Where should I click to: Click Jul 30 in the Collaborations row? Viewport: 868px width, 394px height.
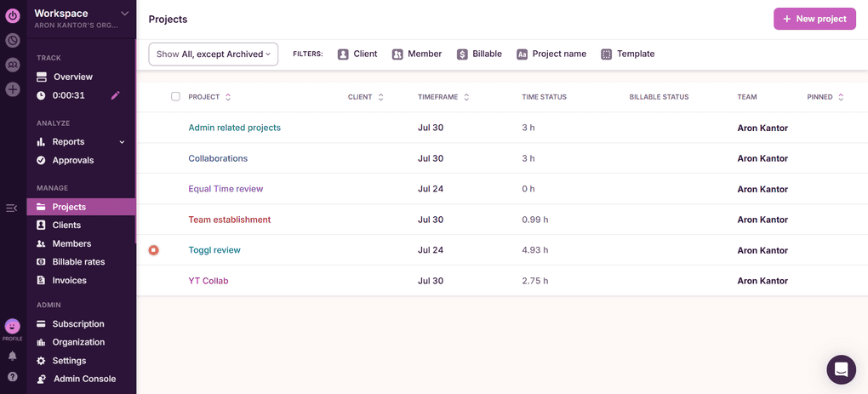point(431,158)
